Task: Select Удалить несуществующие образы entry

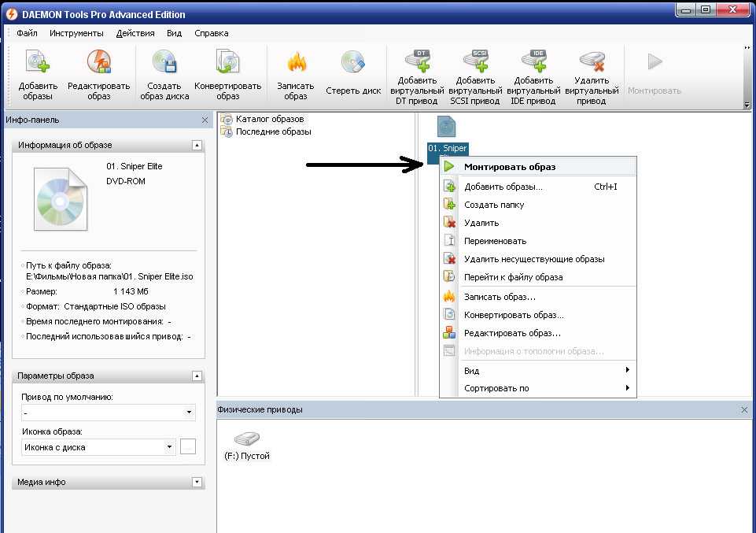Action: [538, 259]
